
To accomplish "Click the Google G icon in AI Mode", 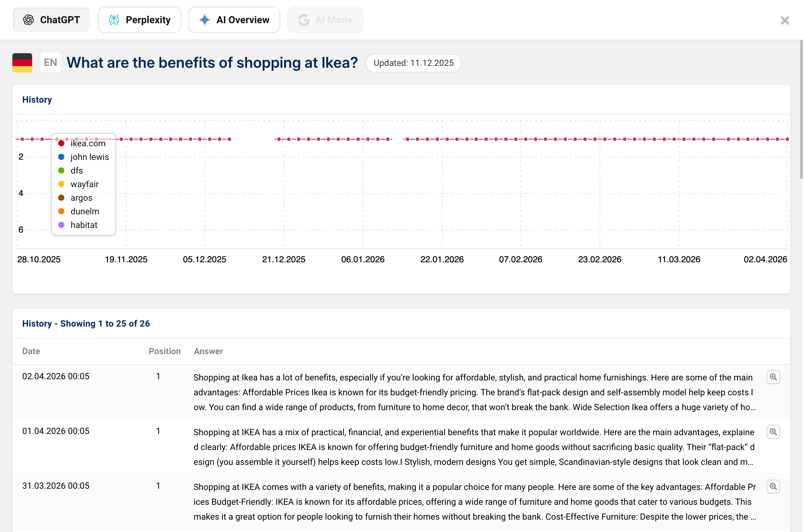I will [304, 20].
